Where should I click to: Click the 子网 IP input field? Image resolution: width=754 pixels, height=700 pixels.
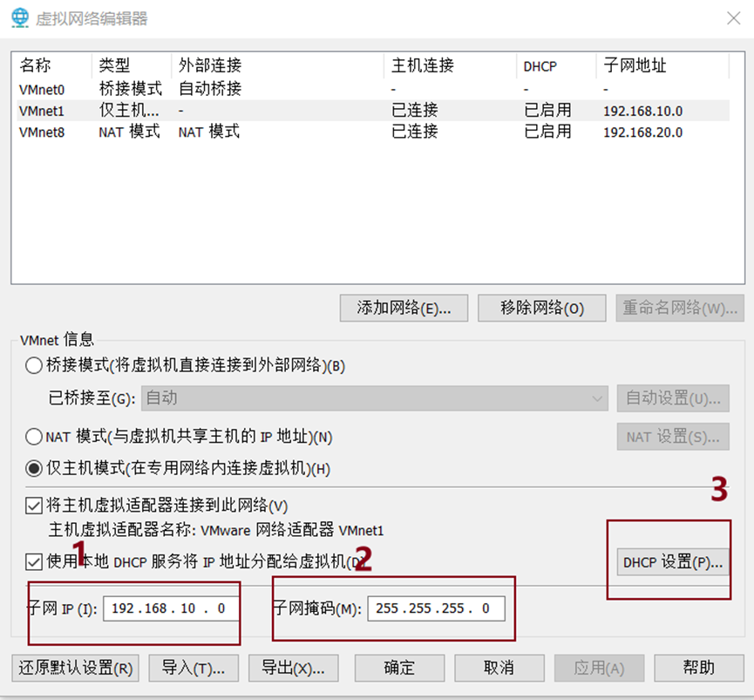click(x=171, y=608)
